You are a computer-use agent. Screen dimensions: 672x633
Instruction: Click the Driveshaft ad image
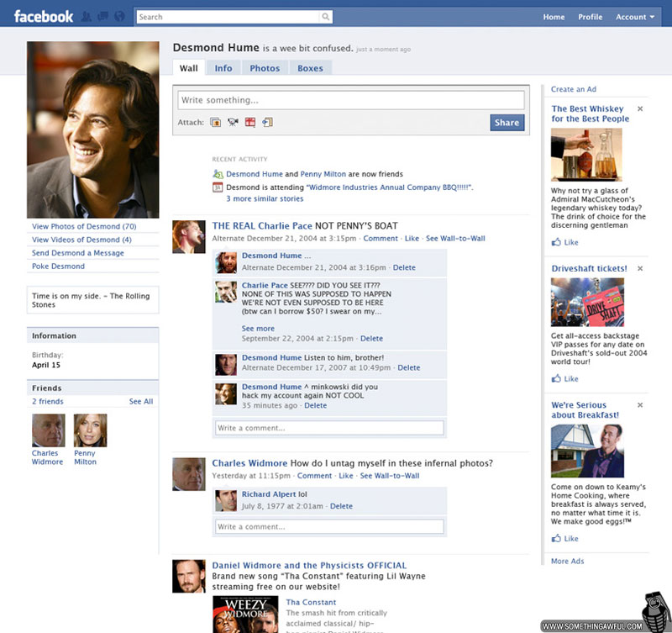click(x=587, y=302)
